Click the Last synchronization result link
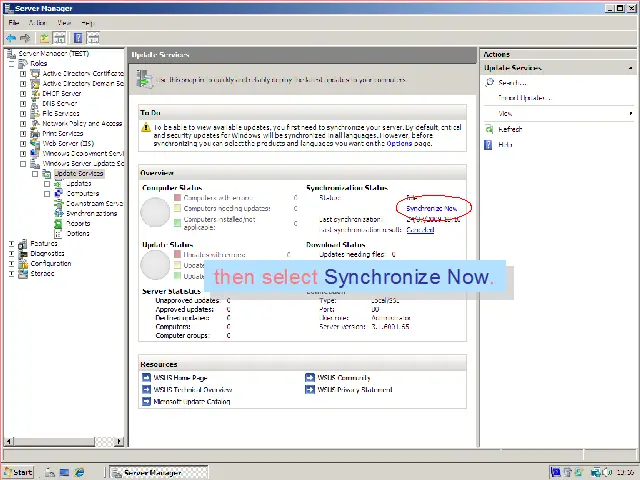Image resolution: width=640 pixels, height=480 pixels. 420,230
